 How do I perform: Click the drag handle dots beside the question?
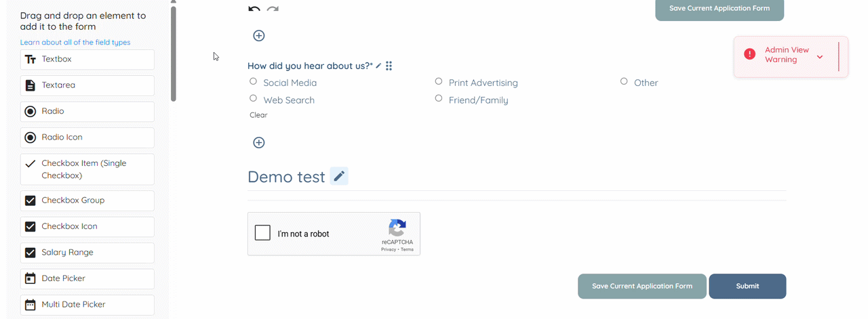coord(389,66)
